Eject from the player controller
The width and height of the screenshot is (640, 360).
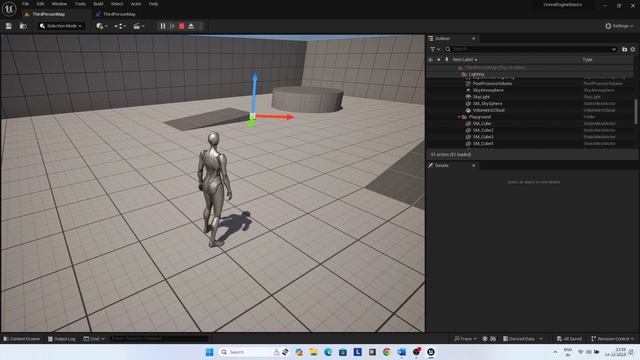coord(191,26)
